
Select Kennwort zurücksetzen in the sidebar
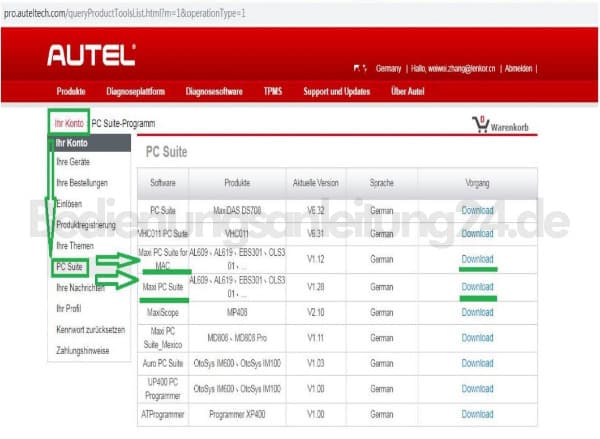(90, 330)
